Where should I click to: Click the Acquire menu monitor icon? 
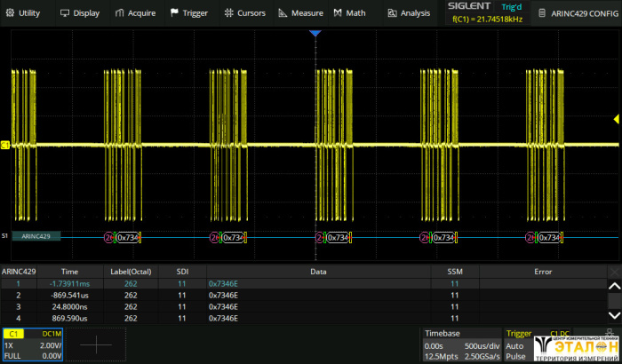click(x=120, y=13)
